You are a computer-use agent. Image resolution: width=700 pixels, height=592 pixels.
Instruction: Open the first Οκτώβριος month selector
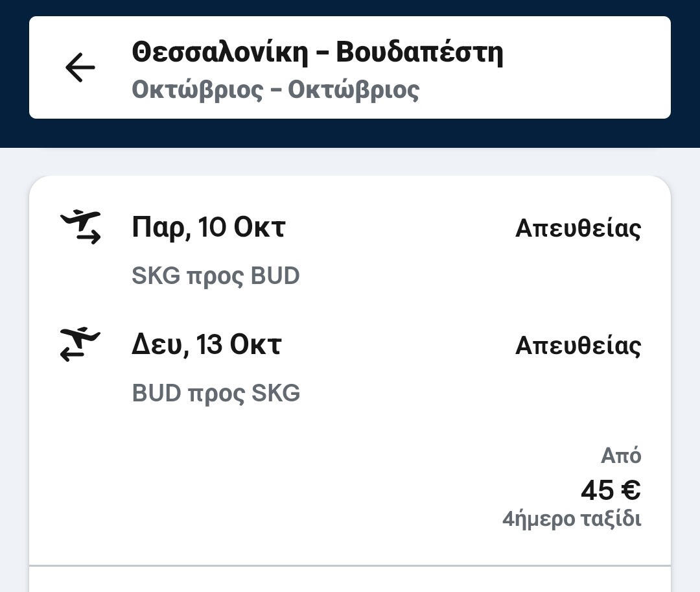(198, 90)
